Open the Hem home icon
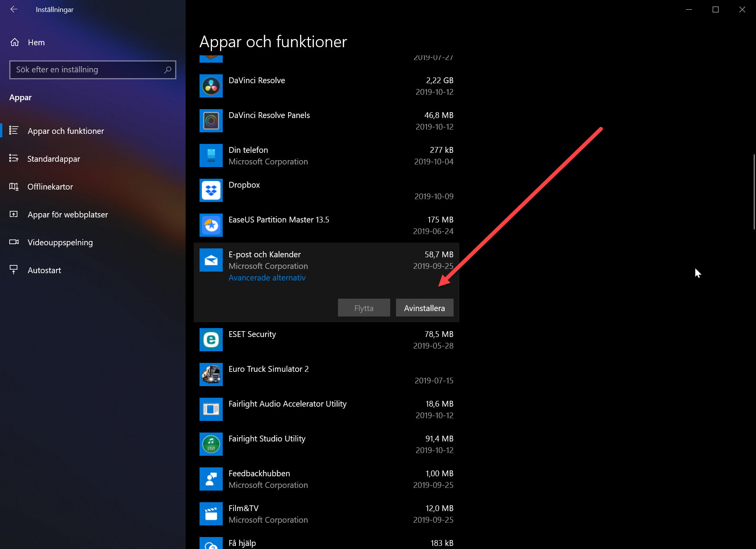756x549 pixels. pos(15,42)
